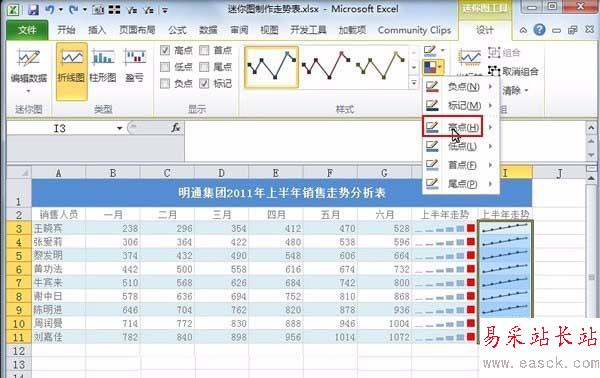
Task: Switch to the Page Layout tab
Action: coord(137,30)
